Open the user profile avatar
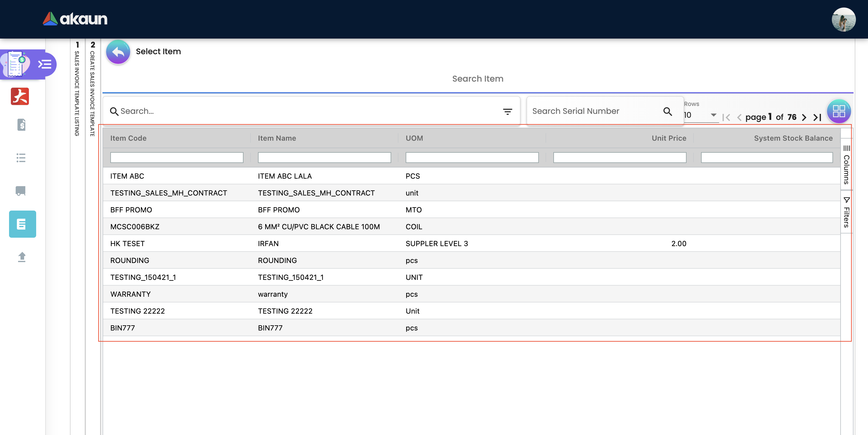Screen dimensions: 868x435 (x=843, y=20)
